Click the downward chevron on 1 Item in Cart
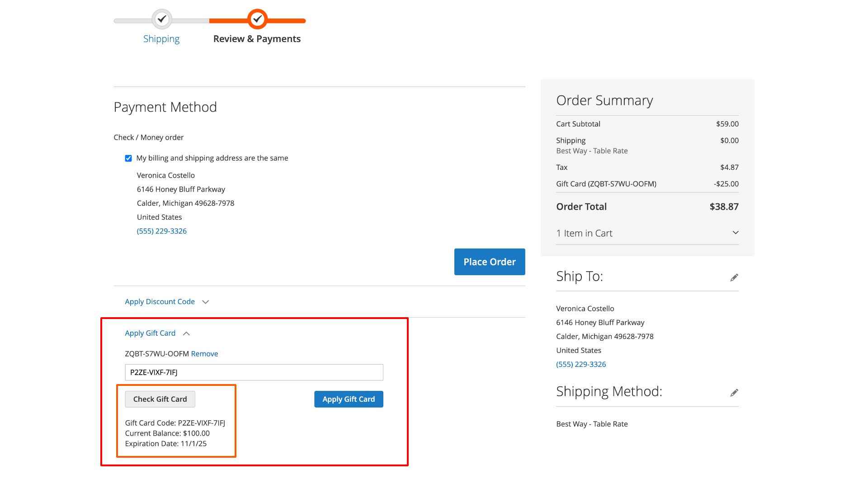The height and width of the screenshot is (488, 868). (x=736, y=232)
